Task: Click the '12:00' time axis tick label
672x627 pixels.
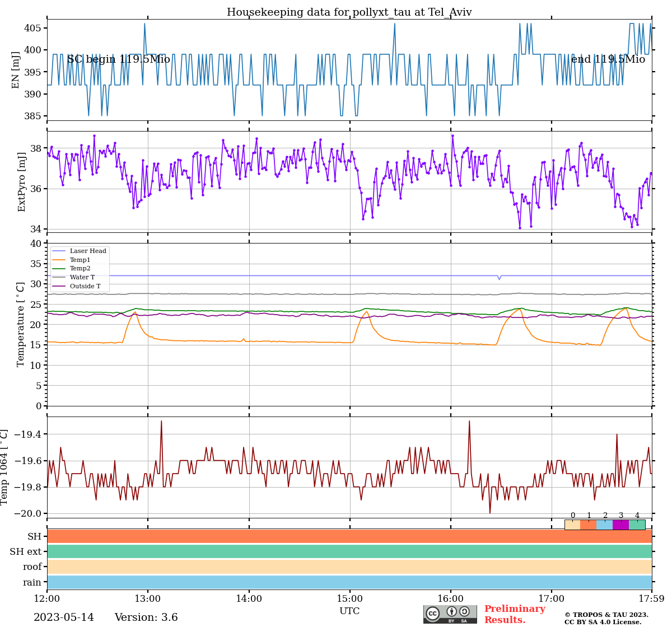Action: pos(47,598)
